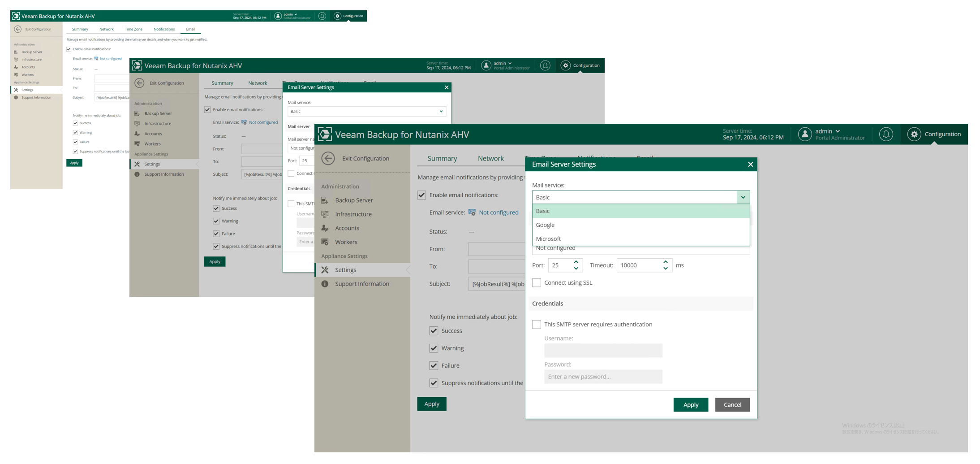Click the Backup Server icon in middle window

point(137,113)
